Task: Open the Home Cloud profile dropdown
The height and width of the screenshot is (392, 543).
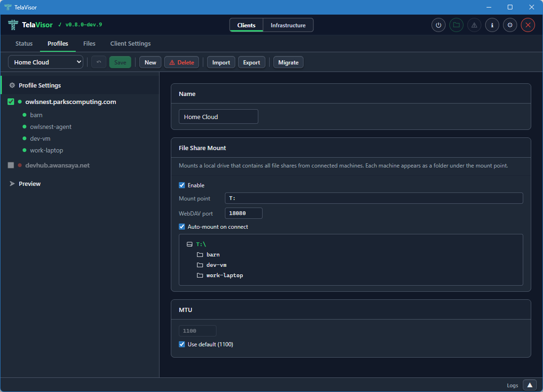Action: coord(45,62)
